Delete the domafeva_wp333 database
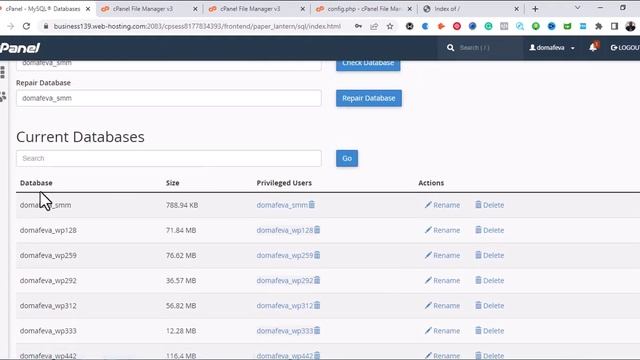Screen dimensions: 640x360 (489, 331)
